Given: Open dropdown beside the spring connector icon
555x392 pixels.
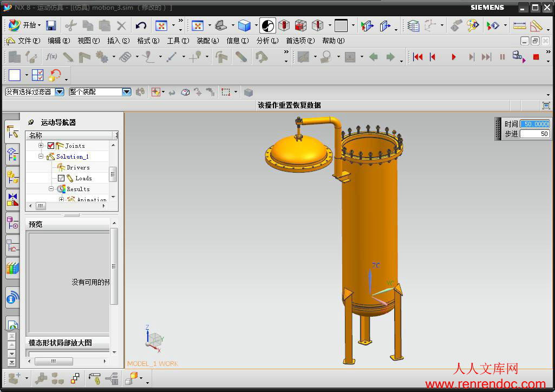Looking at the screenshot, I should 137,57.
